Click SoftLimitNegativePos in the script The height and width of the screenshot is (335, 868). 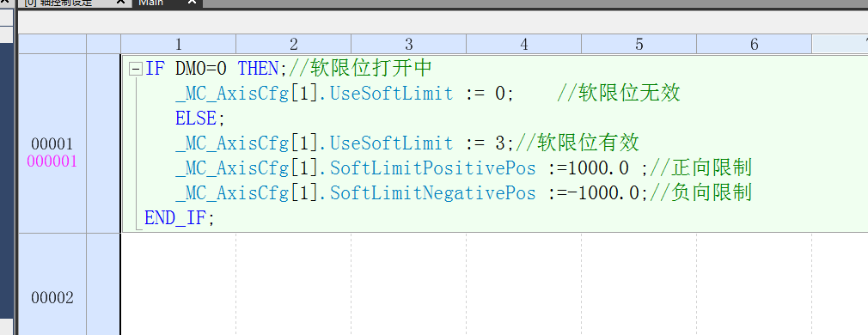coord(433,193)
